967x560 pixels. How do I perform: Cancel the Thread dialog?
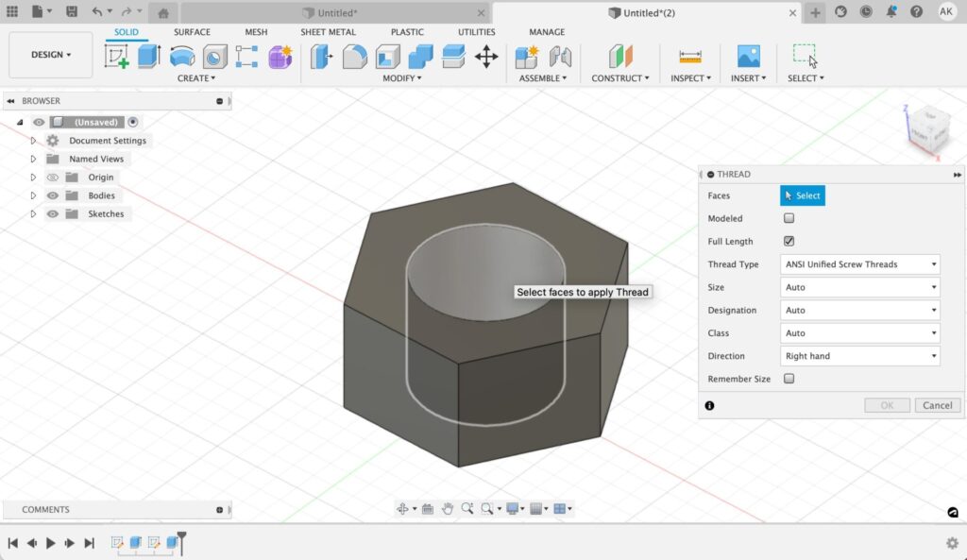938,405
